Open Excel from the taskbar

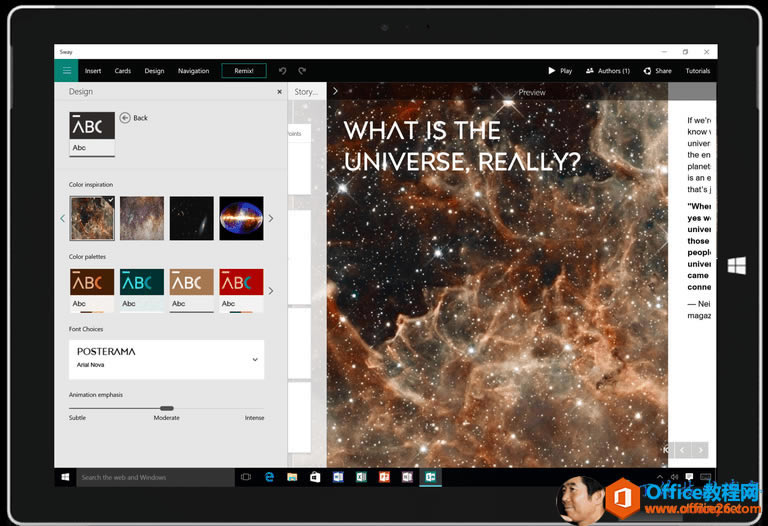(361, 477)
